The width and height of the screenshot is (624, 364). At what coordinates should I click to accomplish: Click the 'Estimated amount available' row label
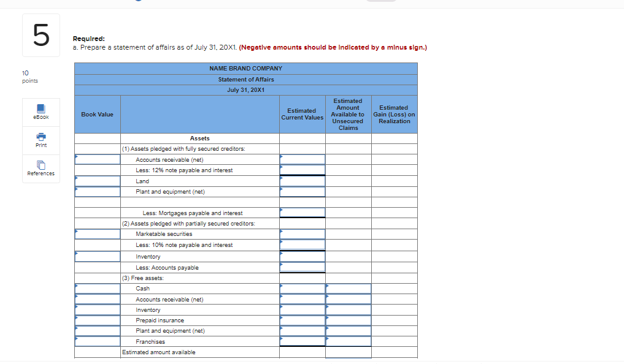click(x=159, y=352)
